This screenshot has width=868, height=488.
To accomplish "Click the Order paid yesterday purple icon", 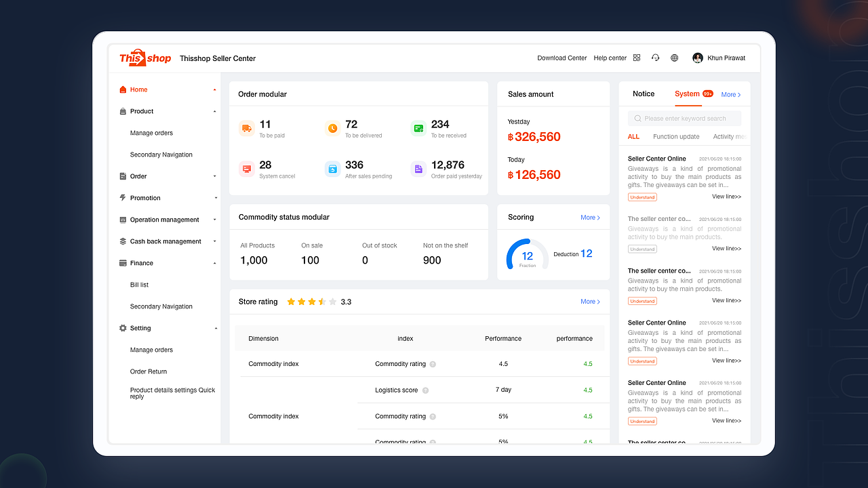I will click(x=418, y=169).
